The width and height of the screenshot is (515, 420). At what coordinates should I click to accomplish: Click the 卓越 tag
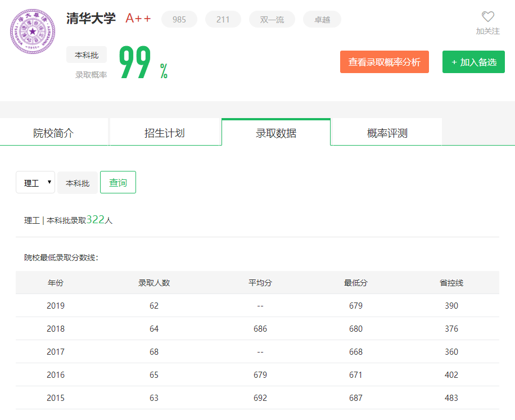click(x=322, y=19)
